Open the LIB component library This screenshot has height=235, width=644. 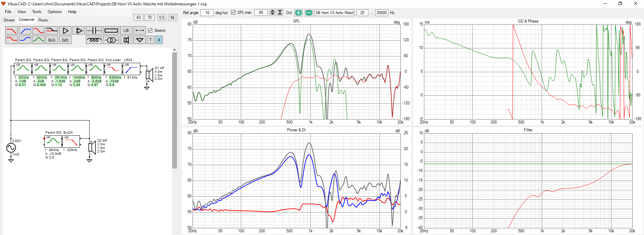(126, 31)
